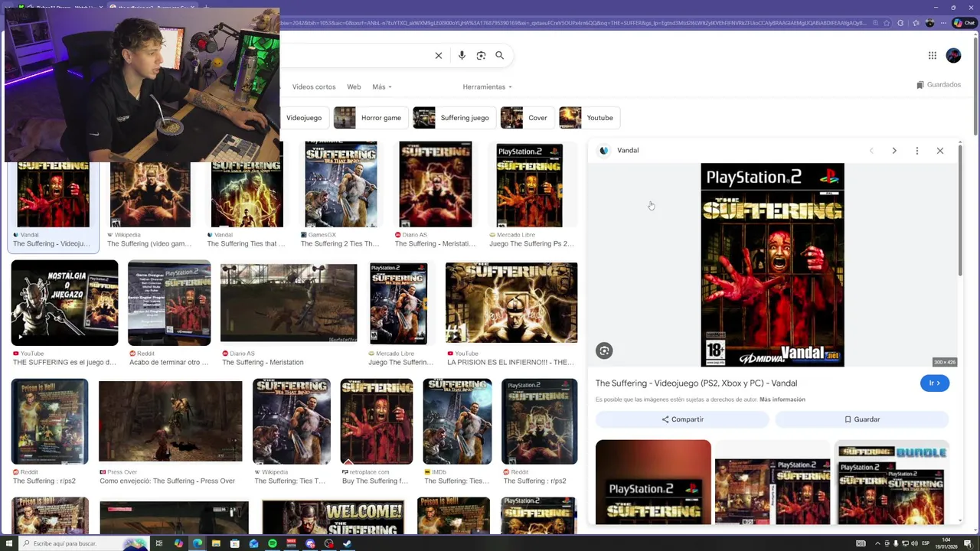
Task: Open Task View from the taskbar
Action: click(159, 543)
